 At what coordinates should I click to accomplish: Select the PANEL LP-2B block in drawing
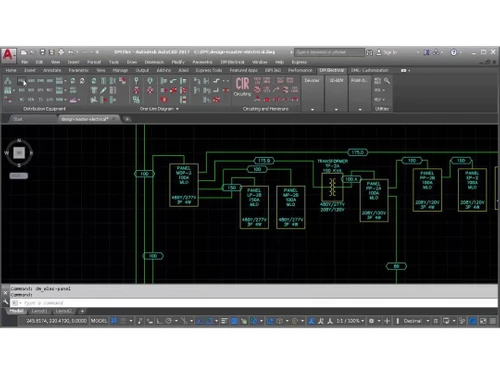254,207
